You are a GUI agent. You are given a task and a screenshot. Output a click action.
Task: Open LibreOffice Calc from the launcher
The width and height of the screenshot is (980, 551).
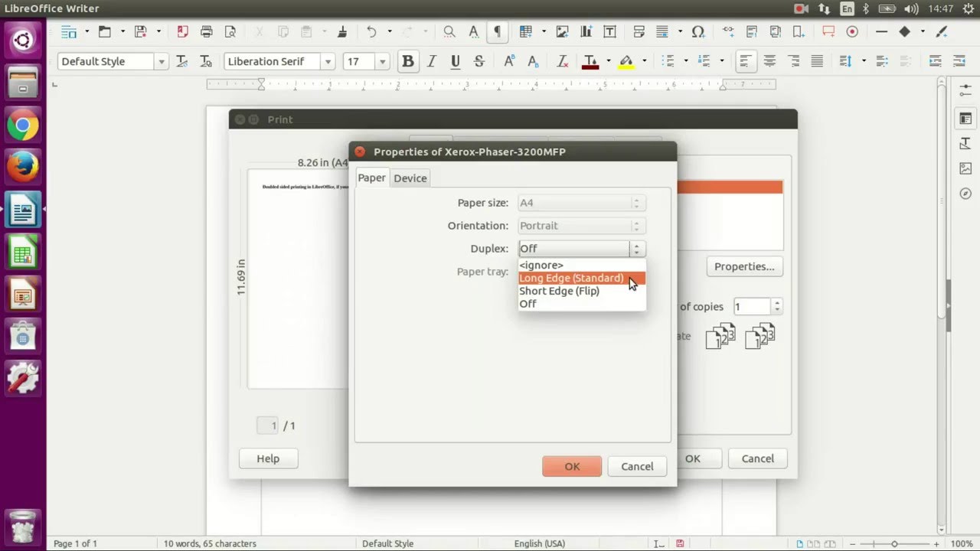point(23,252)
